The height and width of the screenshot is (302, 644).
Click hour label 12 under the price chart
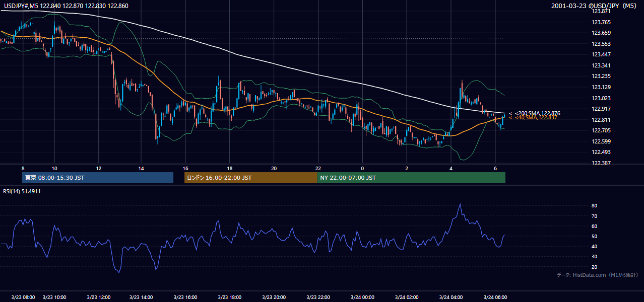(98, 169)
